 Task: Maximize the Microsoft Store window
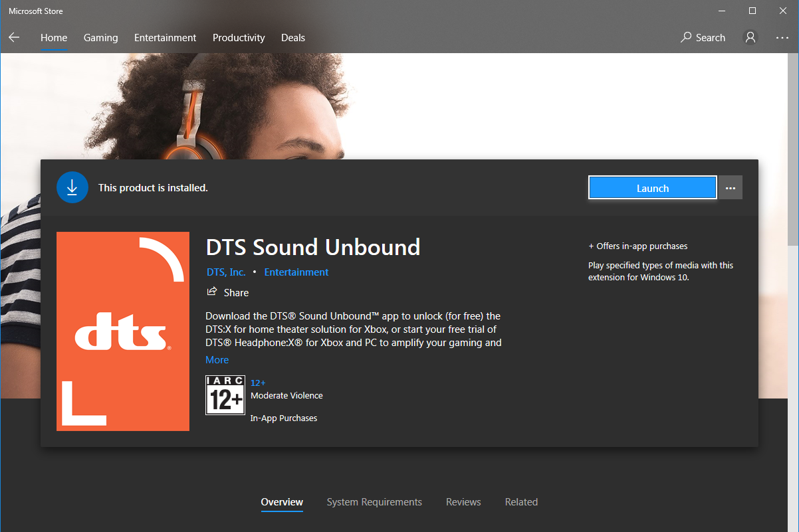tap(752, 11)
